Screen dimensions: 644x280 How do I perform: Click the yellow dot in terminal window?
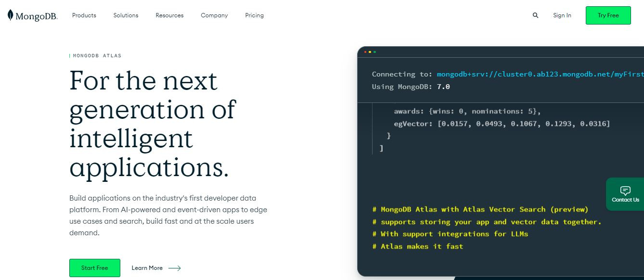point(370,52)
